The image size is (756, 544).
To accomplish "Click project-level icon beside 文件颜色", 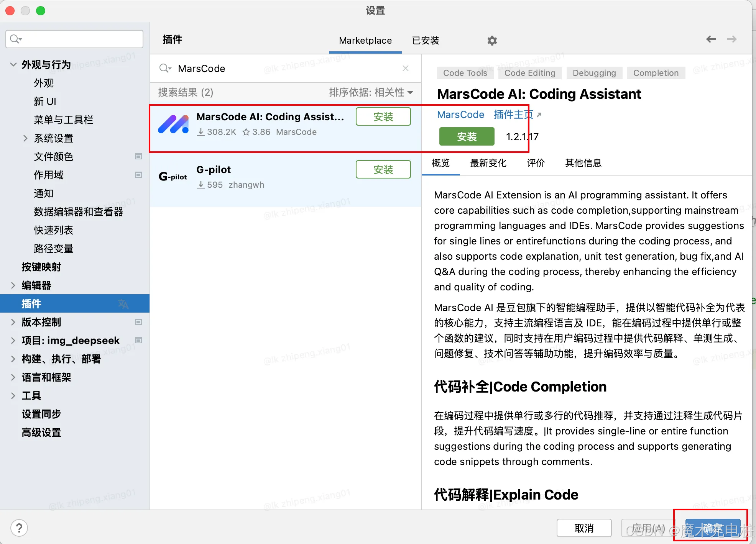I will coord(138,156).
